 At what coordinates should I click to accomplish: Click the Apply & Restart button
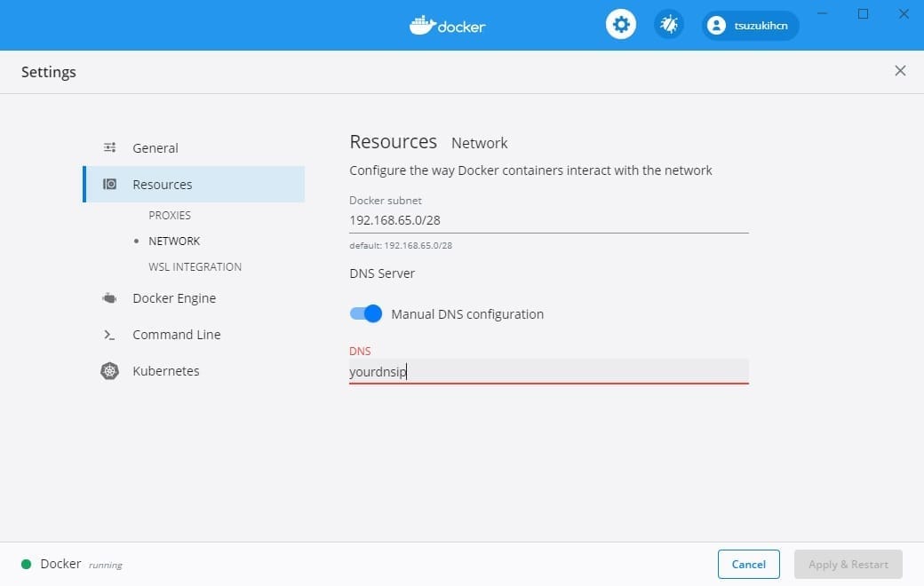point(848,564)
